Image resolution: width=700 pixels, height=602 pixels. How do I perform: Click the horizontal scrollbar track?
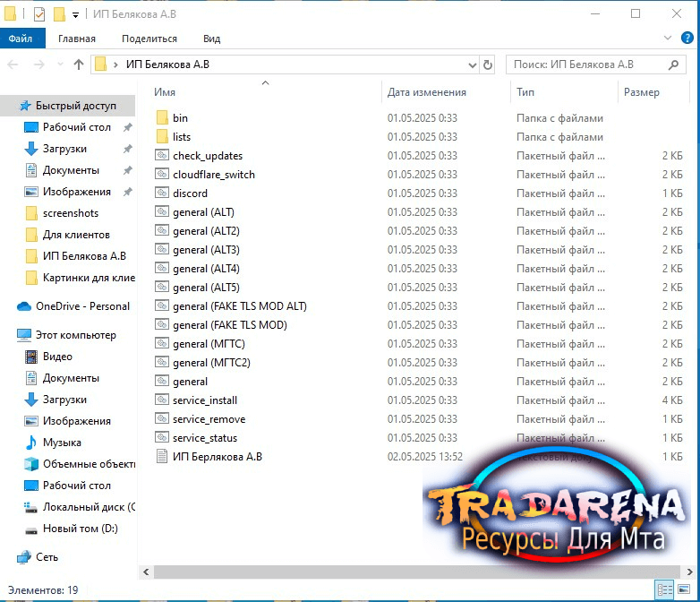click(x=417, y=572)
